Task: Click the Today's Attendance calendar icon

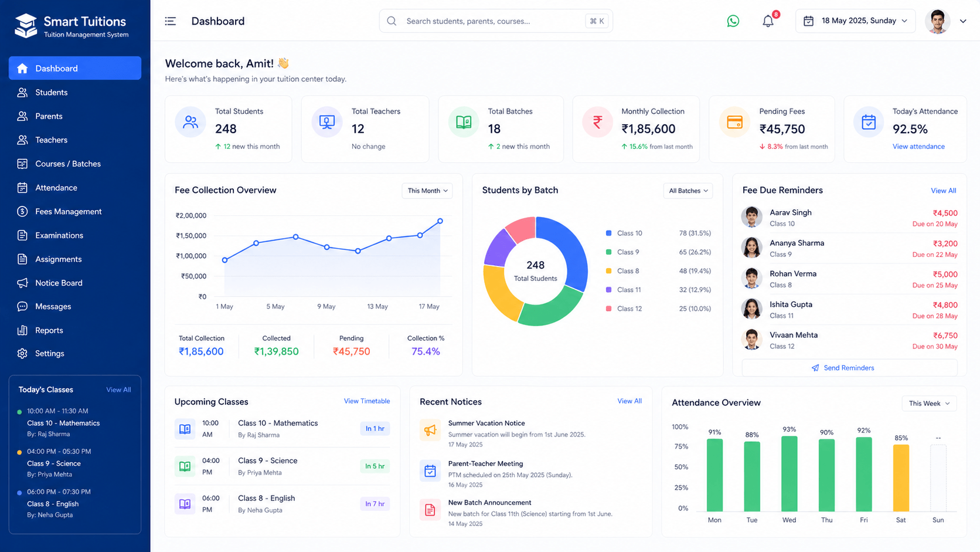Action: 868,122
